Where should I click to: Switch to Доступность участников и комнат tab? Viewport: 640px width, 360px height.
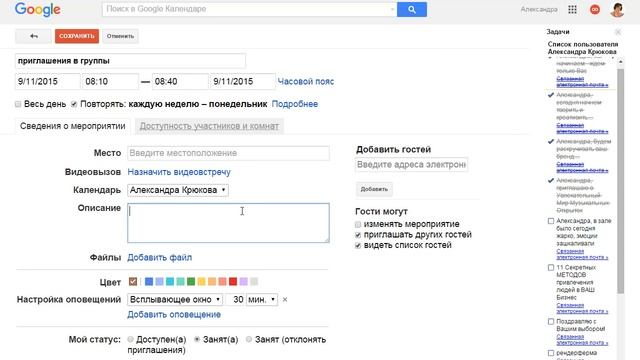pyautogui.click(x=209, y=126)
